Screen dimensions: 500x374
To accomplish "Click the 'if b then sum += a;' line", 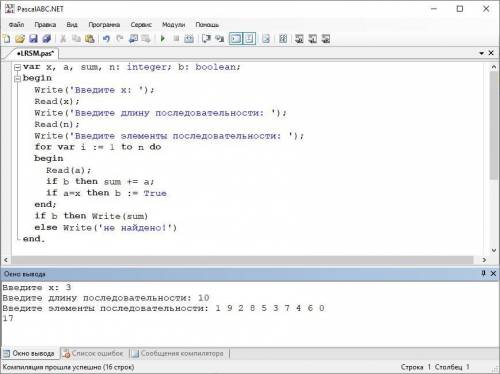I will [100, 182].
